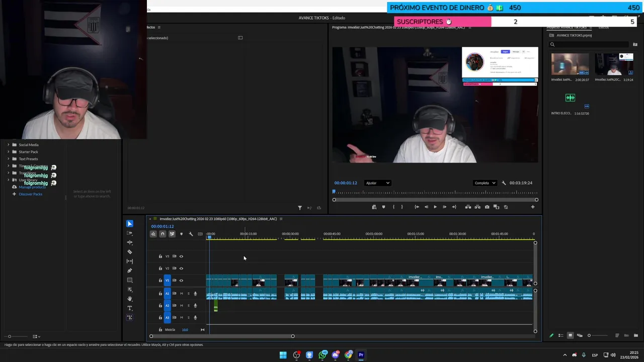The height and width of the screenshot is (362, 644).
Task: Select the Imvallez Just%20Chatting sequence tab
Action: (x=218, y=219)
